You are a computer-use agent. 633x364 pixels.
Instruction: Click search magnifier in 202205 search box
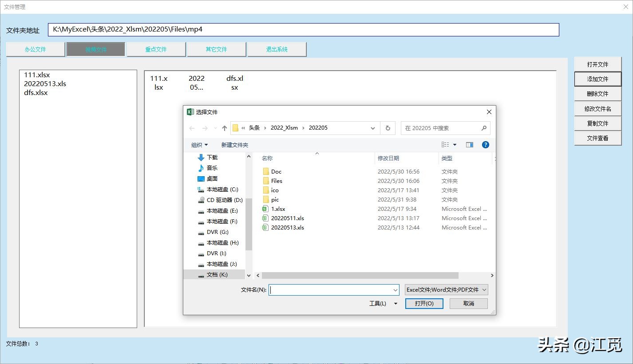(x=484, y=128)
